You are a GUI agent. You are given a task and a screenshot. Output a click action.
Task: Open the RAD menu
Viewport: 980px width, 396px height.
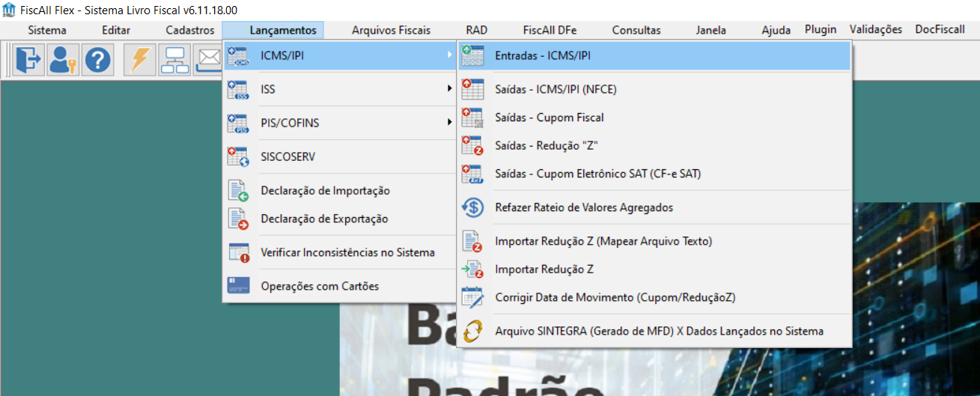[476, 30]
